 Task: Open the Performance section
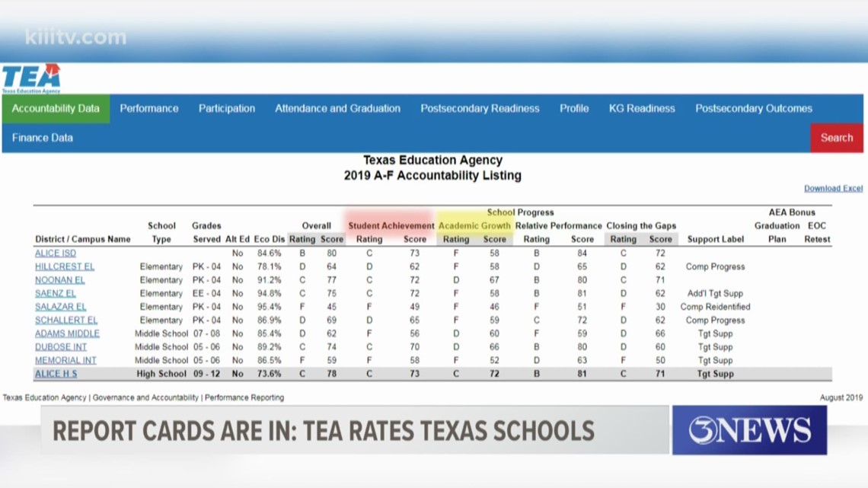pyautogui.click(x=148, y=108)
